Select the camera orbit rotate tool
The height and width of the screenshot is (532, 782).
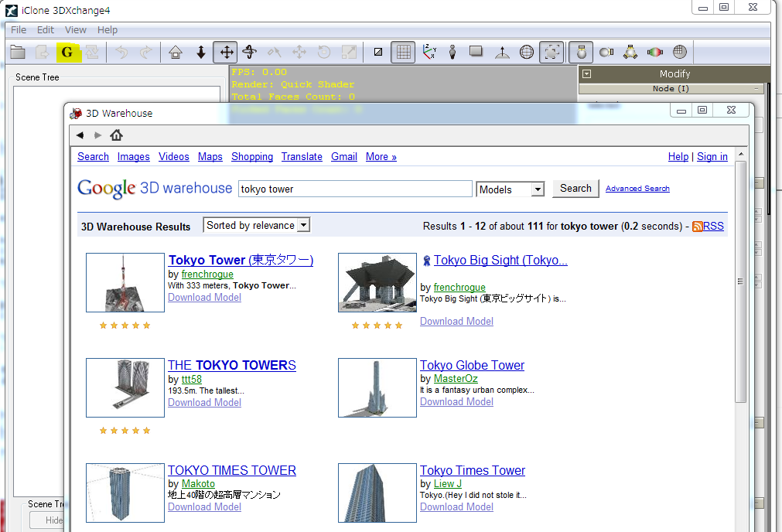tap(250, 52)
